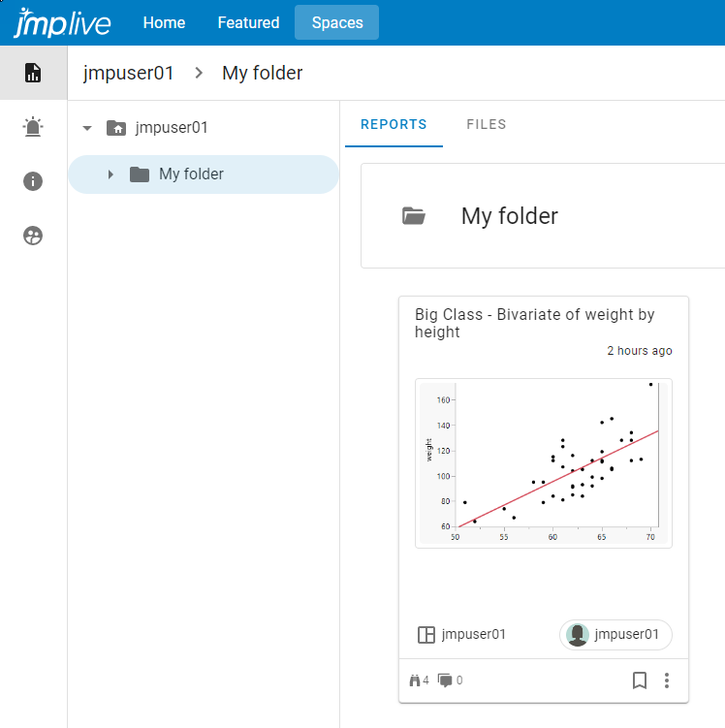Open the alerts siren icon in sidebar
The width and height of the screenshot is (725, 728).
tap(33, 127)
